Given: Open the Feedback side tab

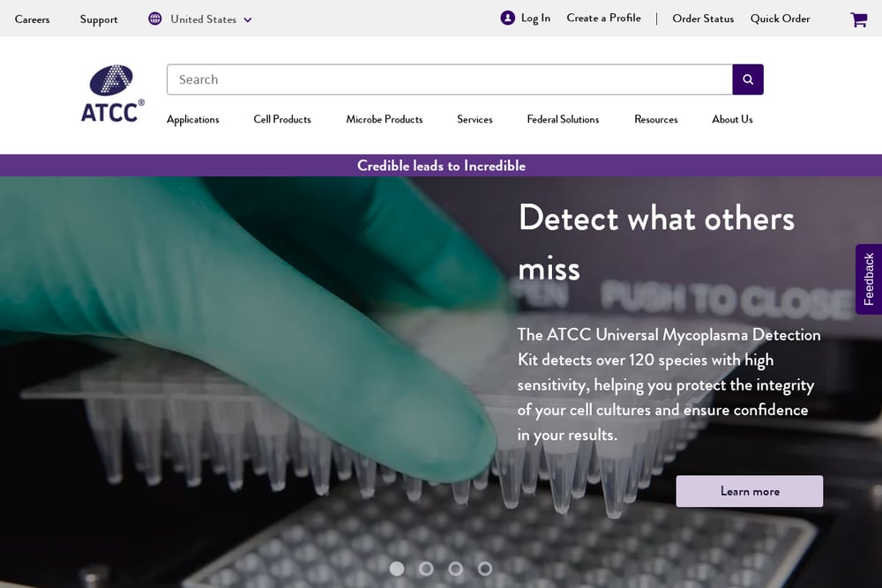Looking at the screenshot, I should coord(869,279).
